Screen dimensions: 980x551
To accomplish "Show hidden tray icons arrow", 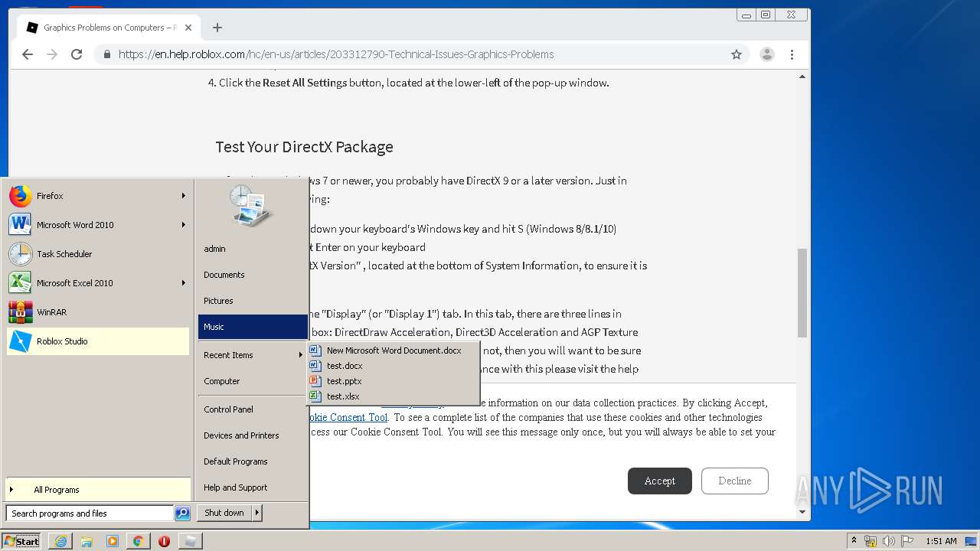I will coord(854,541).
